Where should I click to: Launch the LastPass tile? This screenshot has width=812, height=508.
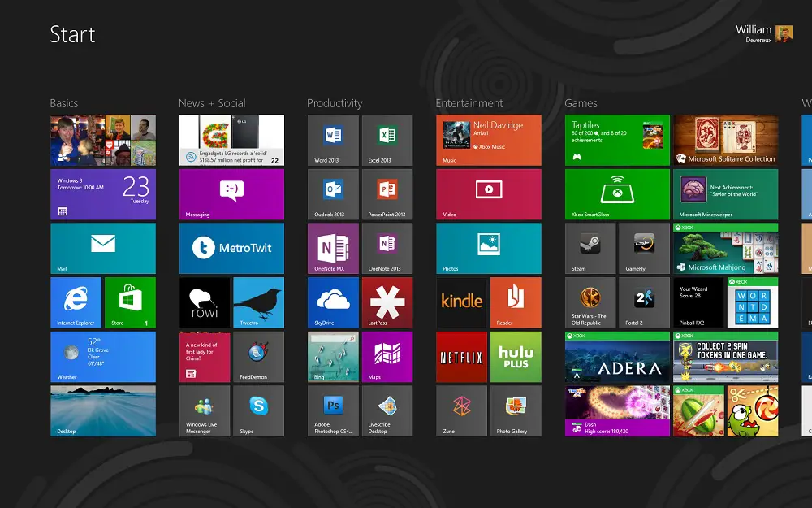pyautogui.click(x=387, y=302)
